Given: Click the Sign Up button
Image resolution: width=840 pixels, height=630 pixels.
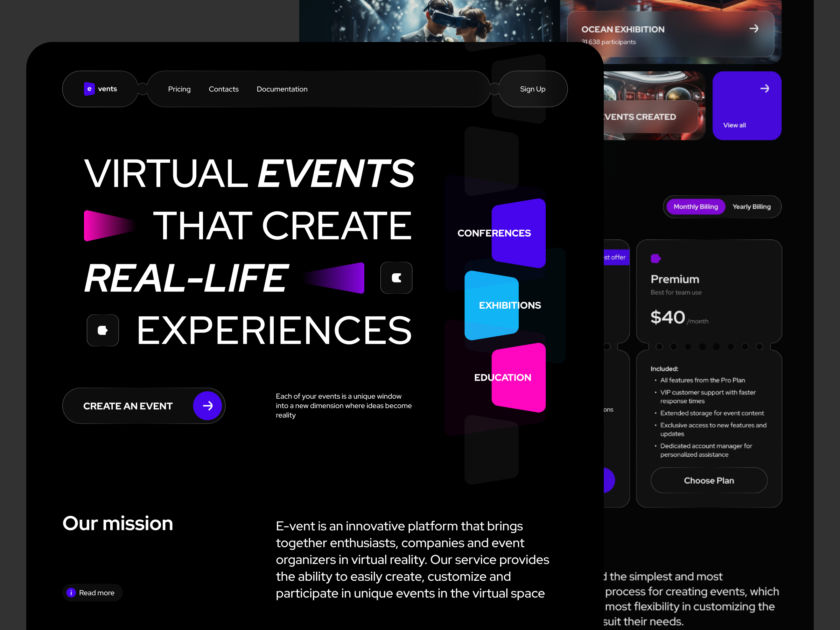Looking at the screenshot, I should [533, 89].
